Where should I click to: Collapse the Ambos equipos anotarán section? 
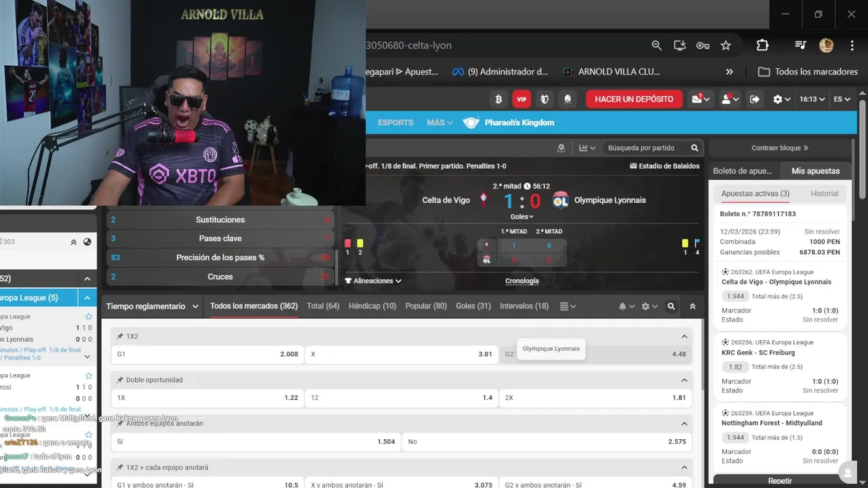coord(684,424)
